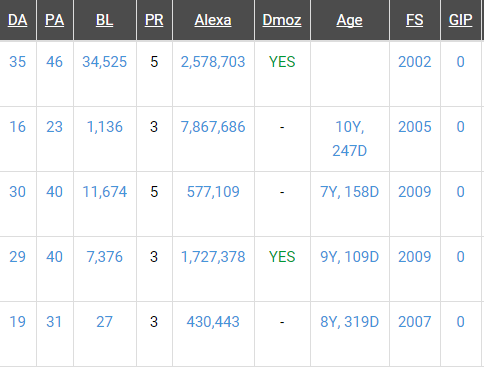Open Alexa rank 430,443 link
The image size is (484, 369).
pyautogui.click(x=213, y=322)
